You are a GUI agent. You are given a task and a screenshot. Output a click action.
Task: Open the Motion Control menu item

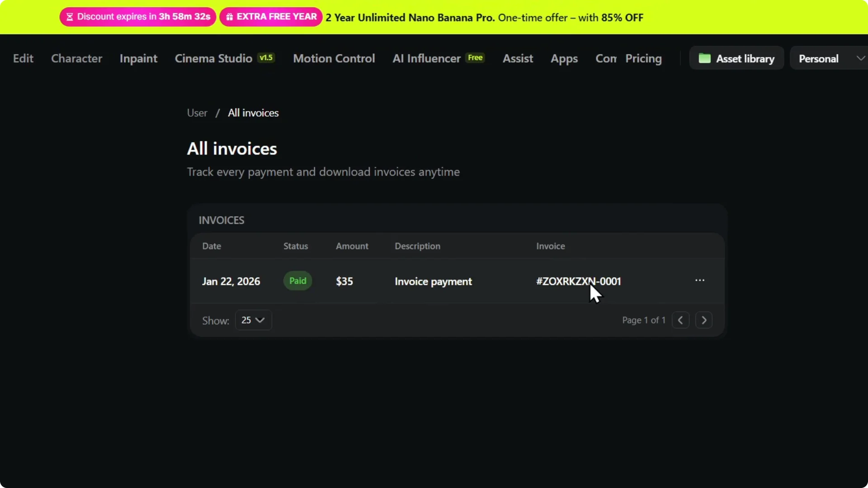coord(334,58)
